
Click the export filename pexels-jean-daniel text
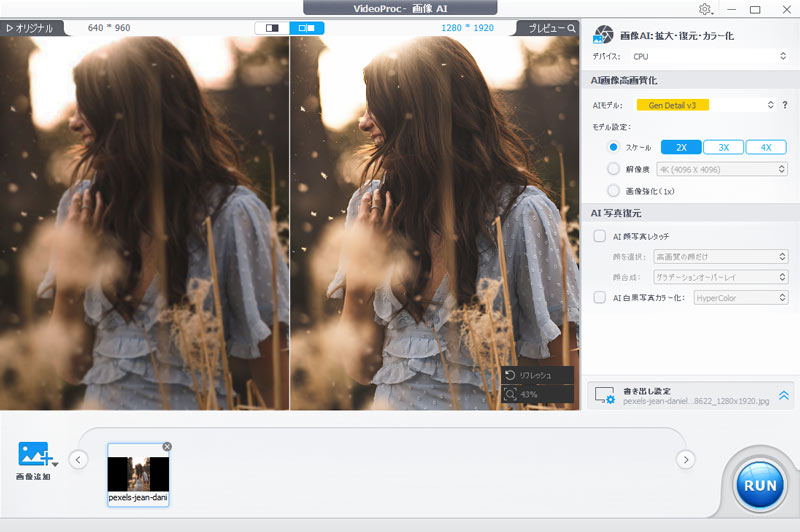(696, 401)
